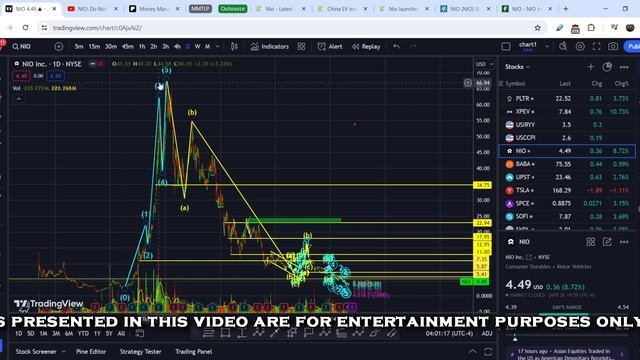Select PLTR in the watchlist
The width and height of the screenshot is (640, 360).
(567, 98)
